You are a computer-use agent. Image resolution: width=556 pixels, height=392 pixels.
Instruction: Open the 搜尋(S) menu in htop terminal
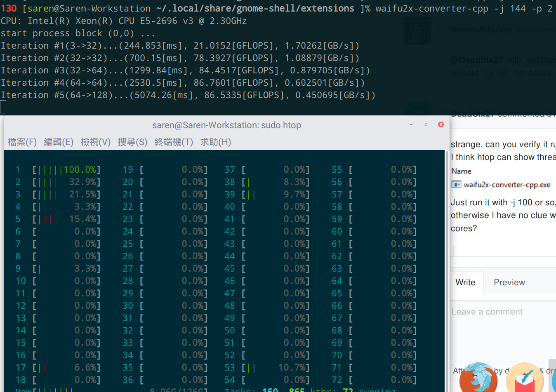click(132, 142)
